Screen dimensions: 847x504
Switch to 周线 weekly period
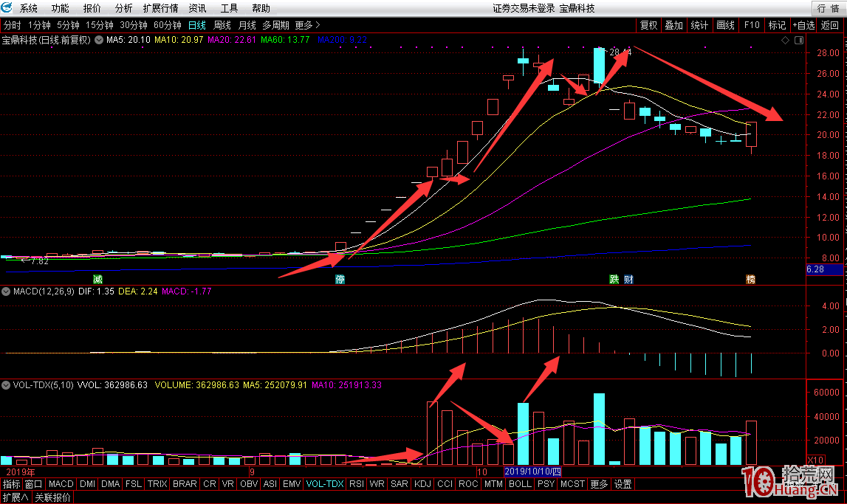222,25
